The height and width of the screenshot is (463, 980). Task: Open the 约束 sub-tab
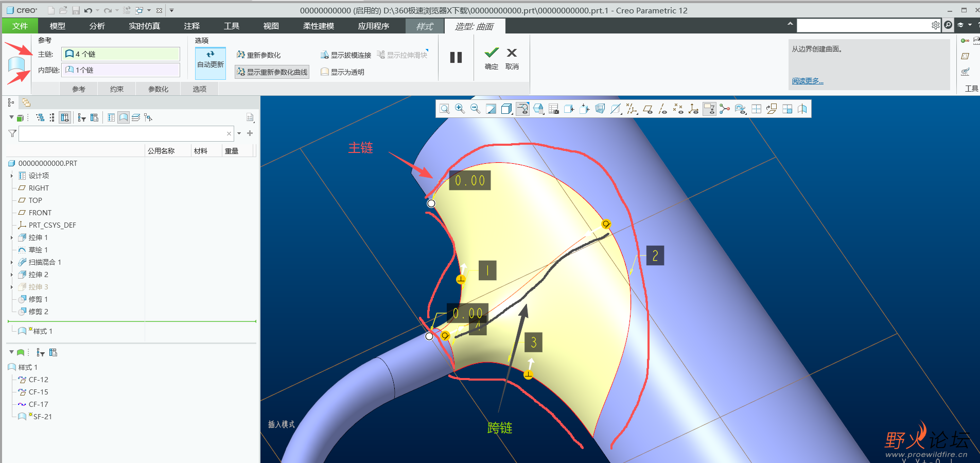pos(117,89)
